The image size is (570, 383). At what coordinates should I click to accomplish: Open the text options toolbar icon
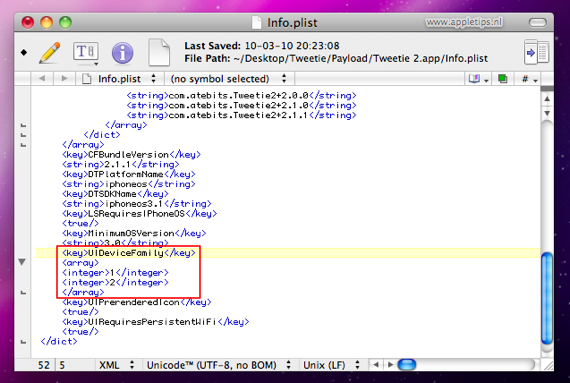click(x=86, y=53)
